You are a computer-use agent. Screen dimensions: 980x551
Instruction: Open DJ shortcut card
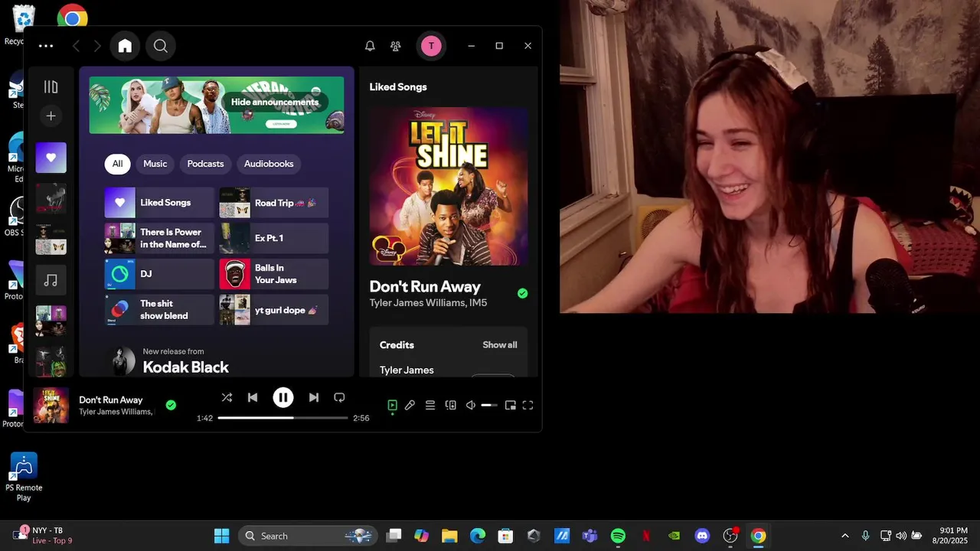(x=159, y=274)
